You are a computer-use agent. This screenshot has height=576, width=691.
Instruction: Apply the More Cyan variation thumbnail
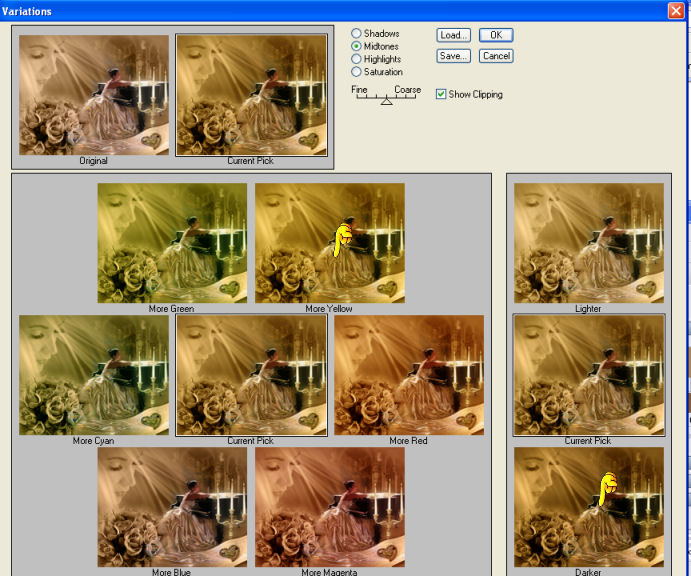pos(94,375)
